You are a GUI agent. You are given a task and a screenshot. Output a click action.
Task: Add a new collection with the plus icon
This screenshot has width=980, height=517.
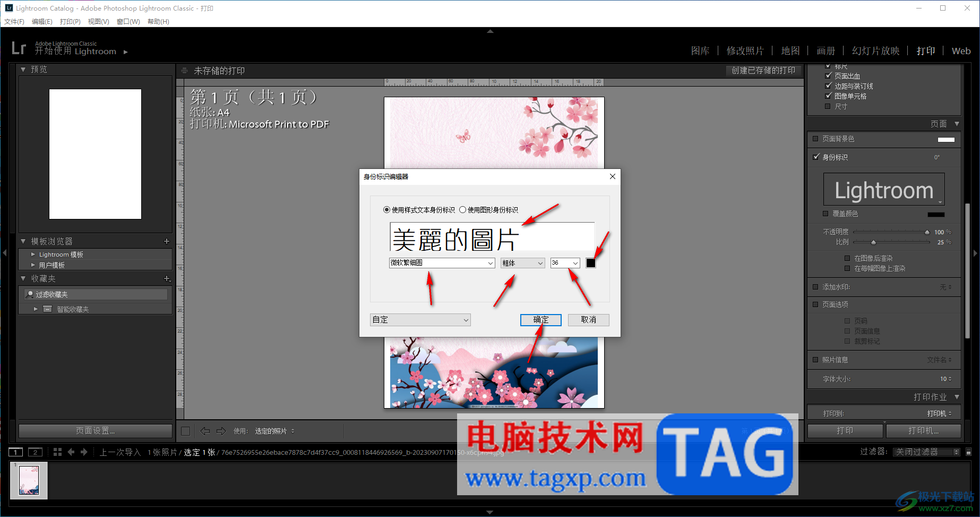click(167, 278)
